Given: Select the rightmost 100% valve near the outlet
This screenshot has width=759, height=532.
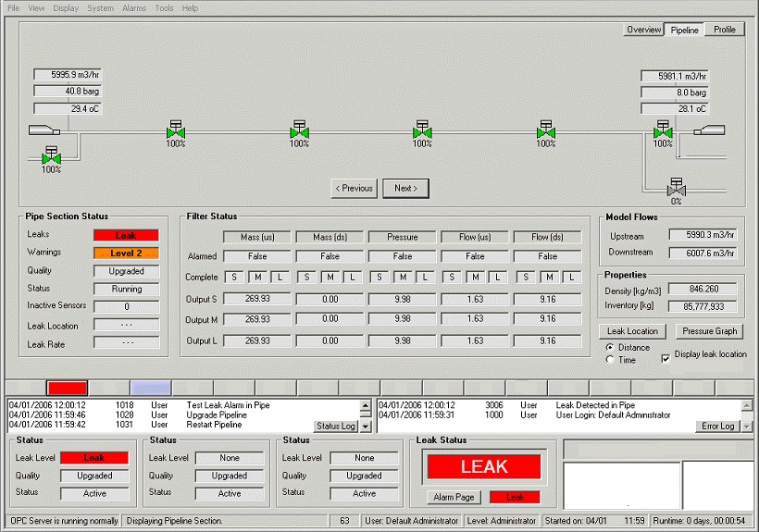Looking at the screenshot, I should pos(663,132).
